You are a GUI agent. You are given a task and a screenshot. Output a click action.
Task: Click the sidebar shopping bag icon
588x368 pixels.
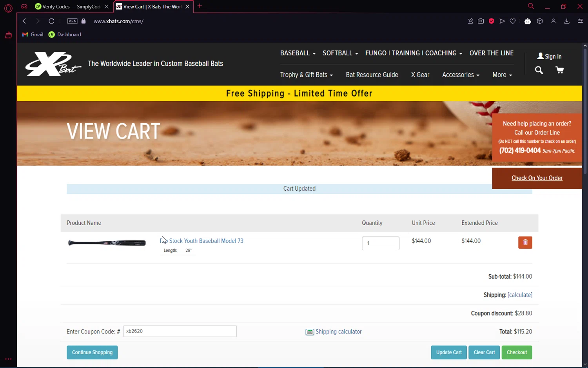[8, 35]
